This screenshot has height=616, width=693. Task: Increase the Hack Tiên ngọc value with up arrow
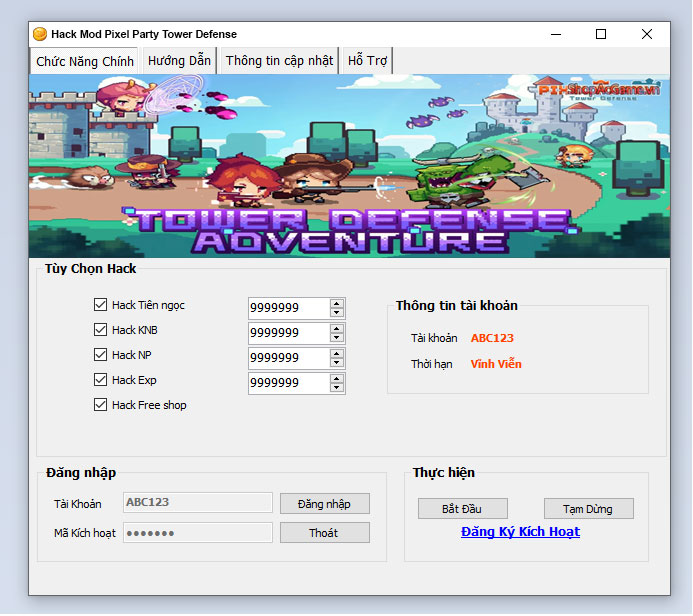point(337,304)
